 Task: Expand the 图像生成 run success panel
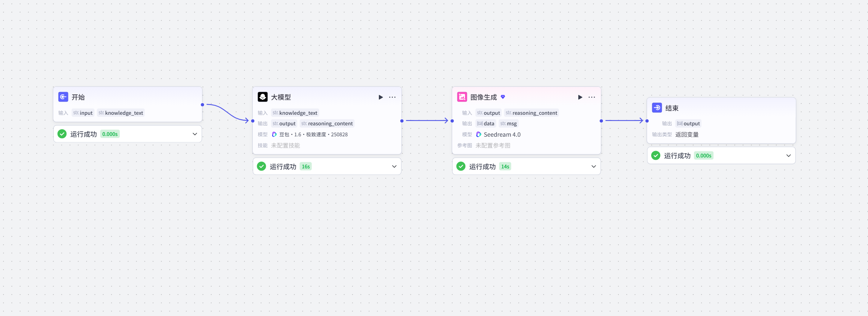click(594, 166)
